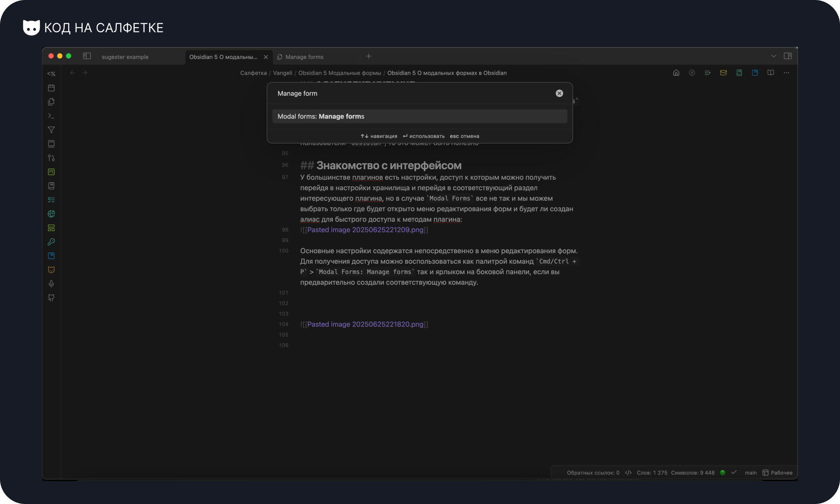
Task: Start audio recorder microphone icon
Action: tap(51, 284)
